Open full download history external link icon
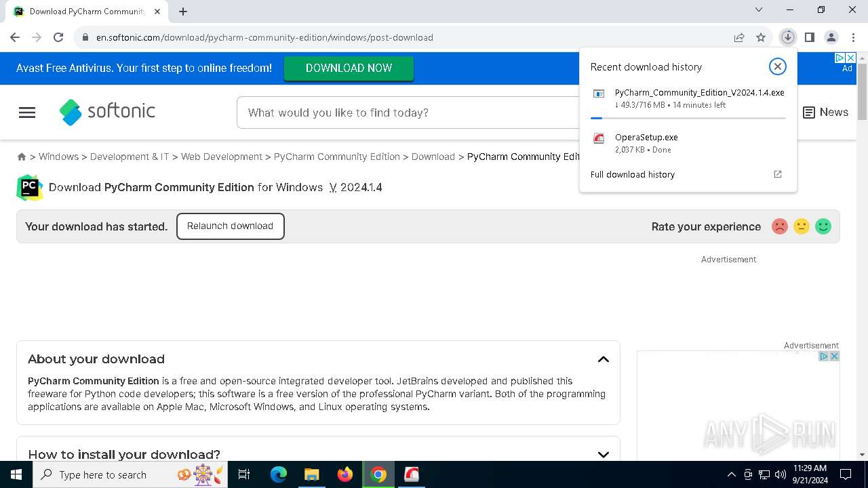The height and width of the screenshot is (488, 868). (x=778, y=174)
